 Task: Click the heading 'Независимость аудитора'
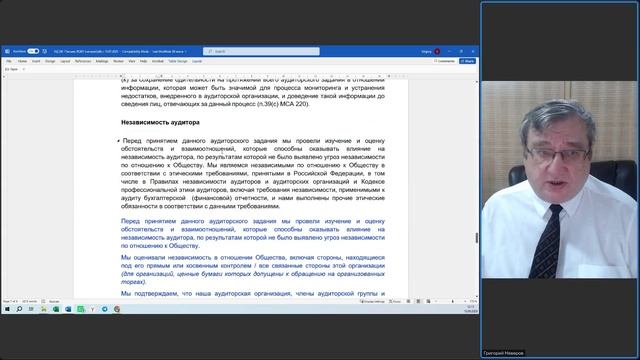(x=160, y=122)
